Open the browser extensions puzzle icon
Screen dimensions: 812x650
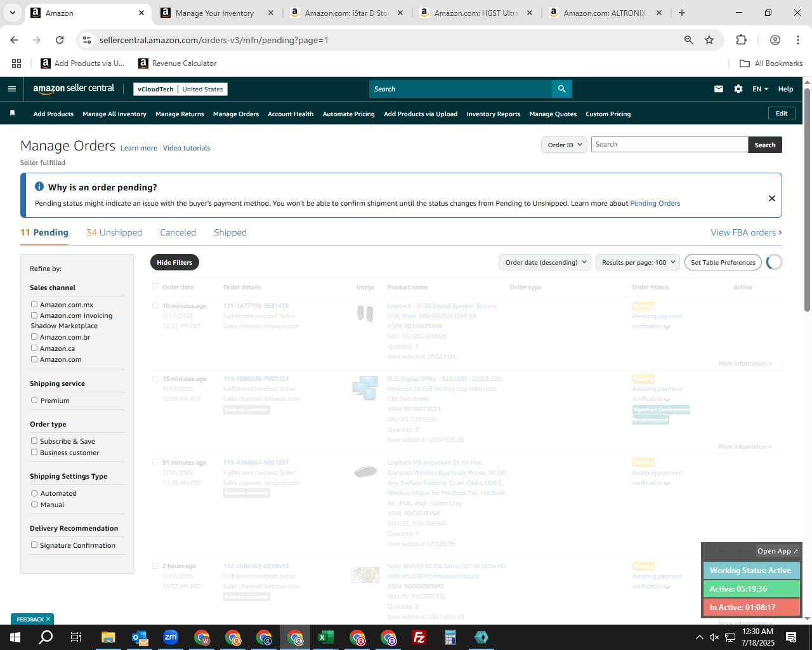point(741,40)
